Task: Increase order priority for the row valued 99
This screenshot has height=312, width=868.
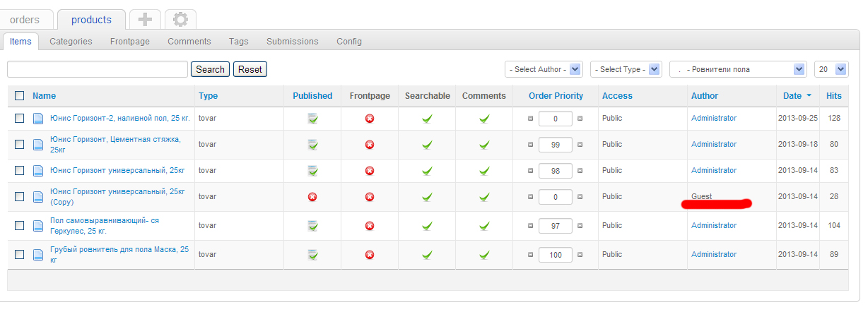Action: pos(580,145)
